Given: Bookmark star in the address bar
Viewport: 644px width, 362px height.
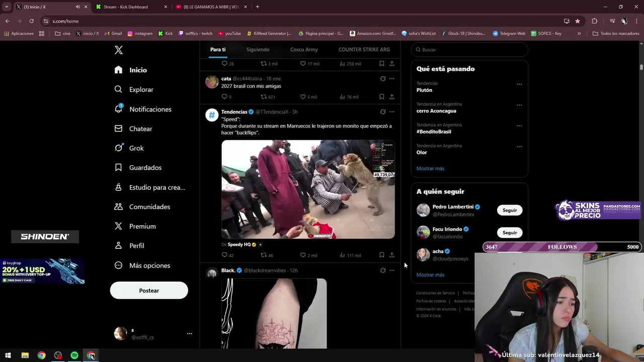Looking at the screenshot, I should pos(578,21).
